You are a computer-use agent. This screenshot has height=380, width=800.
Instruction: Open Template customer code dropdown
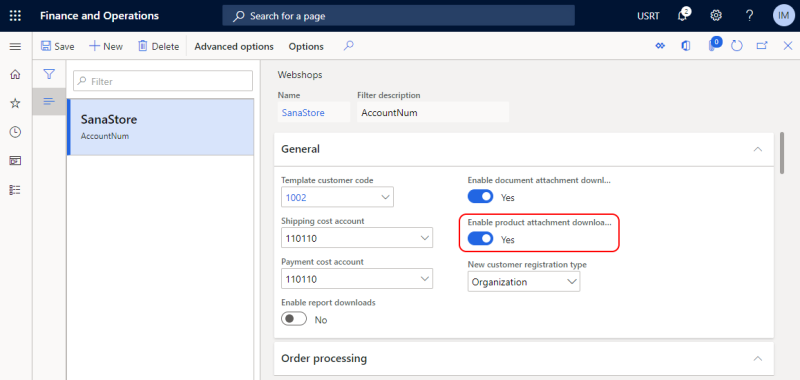(337, 197)
